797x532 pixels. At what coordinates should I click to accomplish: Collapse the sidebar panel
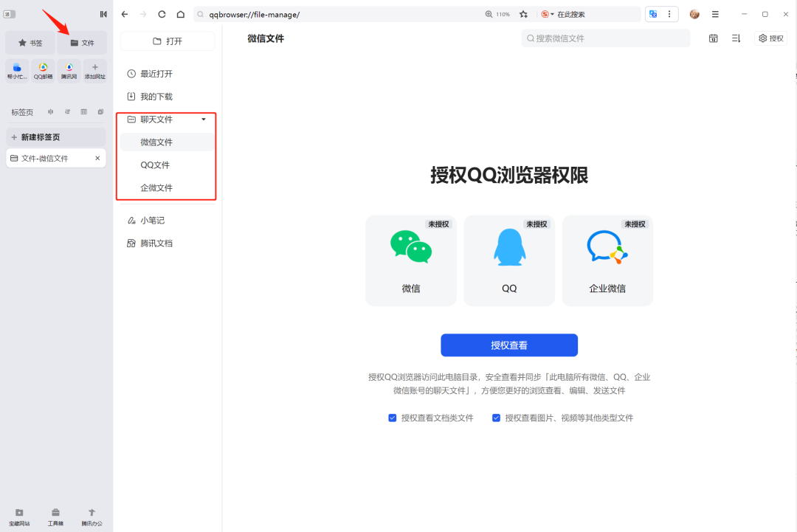(x=103, y=14)
